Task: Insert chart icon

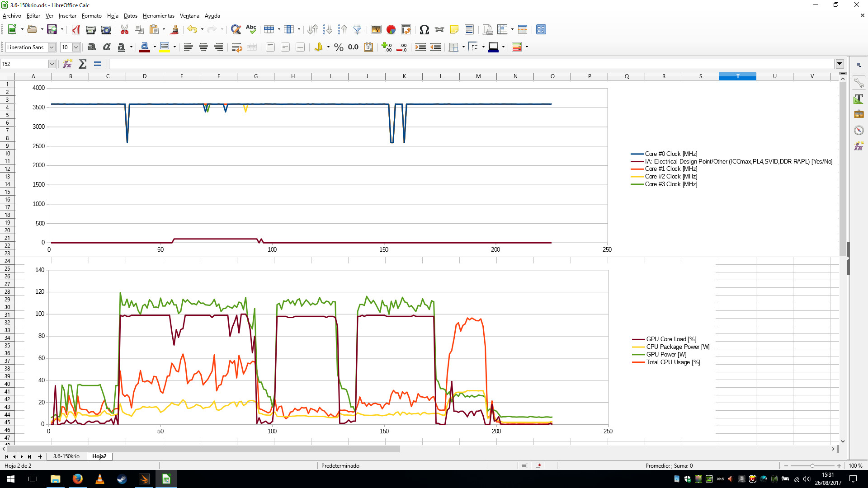Action: 391,29
